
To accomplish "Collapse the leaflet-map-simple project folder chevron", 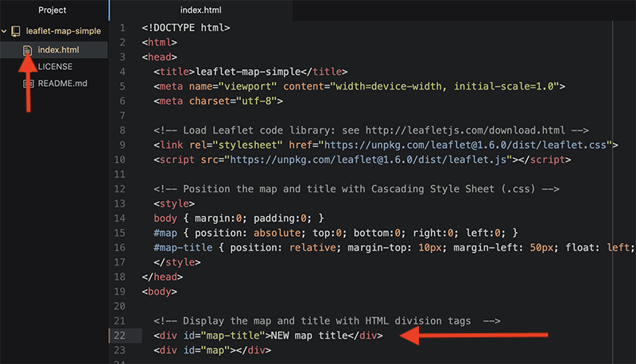I will pos(4,31).
